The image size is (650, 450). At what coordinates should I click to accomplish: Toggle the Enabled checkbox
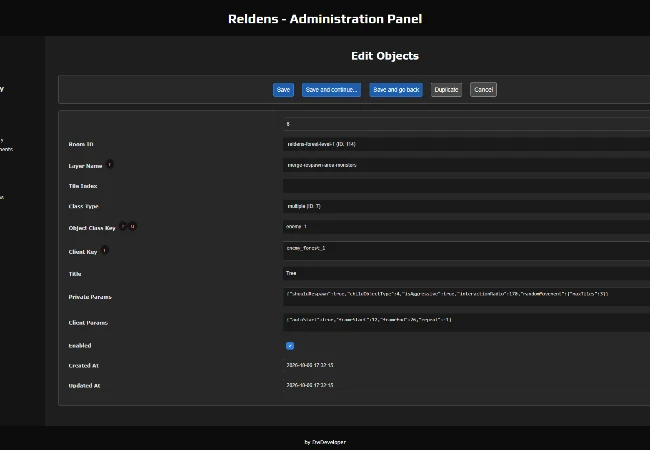coord(290,346)
